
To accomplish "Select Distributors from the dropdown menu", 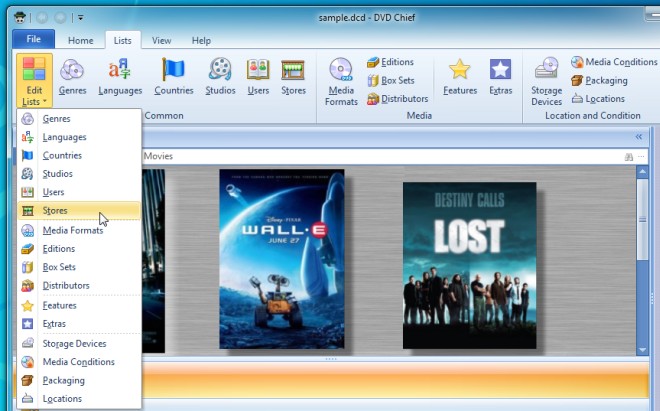I will tap(79, 286).
